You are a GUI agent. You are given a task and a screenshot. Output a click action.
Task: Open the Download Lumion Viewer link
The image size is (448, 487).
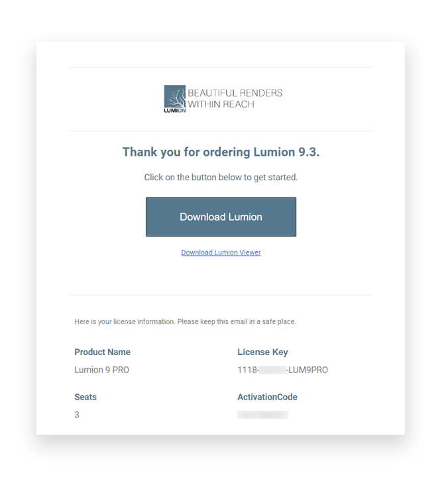221,252
